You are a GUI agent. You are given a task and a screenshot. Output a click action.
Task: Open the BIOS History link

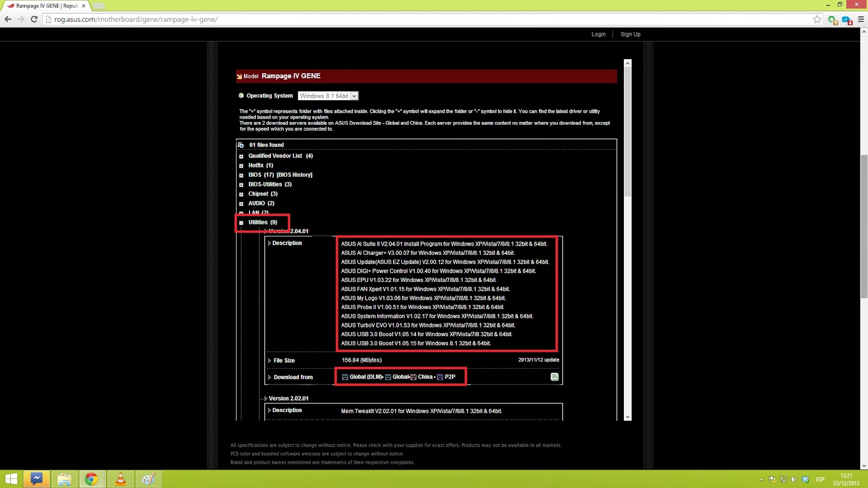pyautogui.click(x=295, y=175)
